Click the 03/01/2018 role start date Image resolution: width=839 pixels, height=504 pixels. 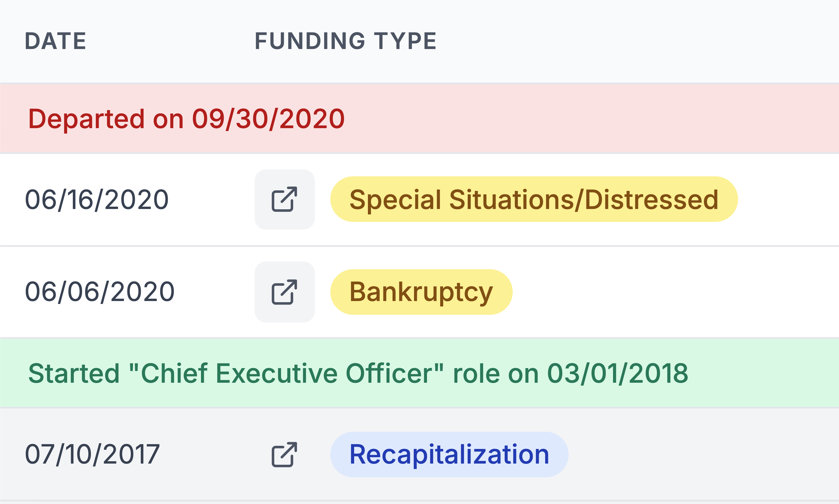618,374
